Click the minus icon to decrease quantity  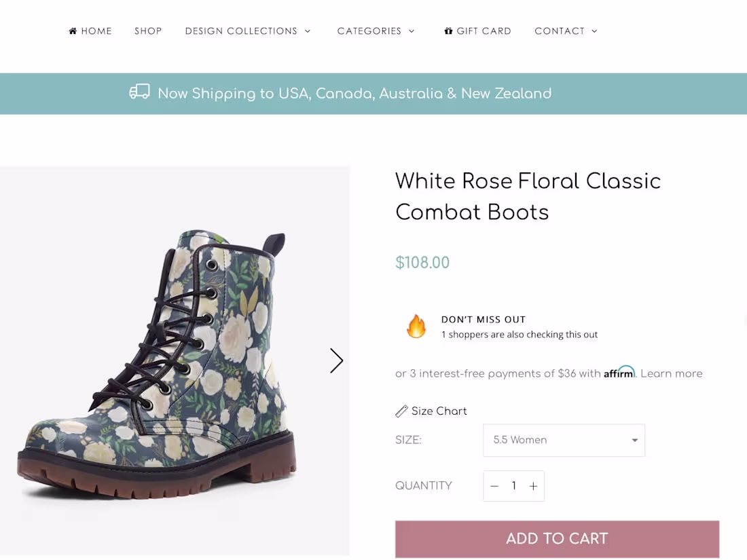pos(494,486)
